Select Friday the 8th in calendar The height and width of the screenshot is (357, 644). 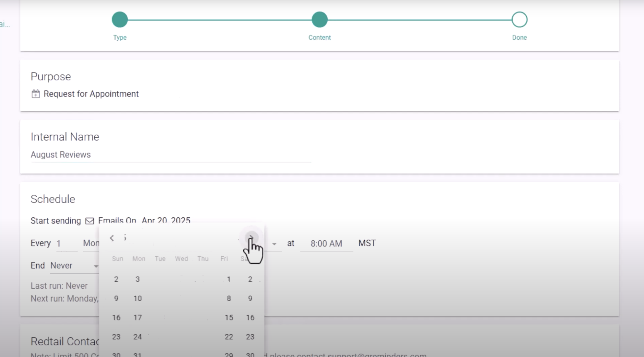(x=229, y=298)
